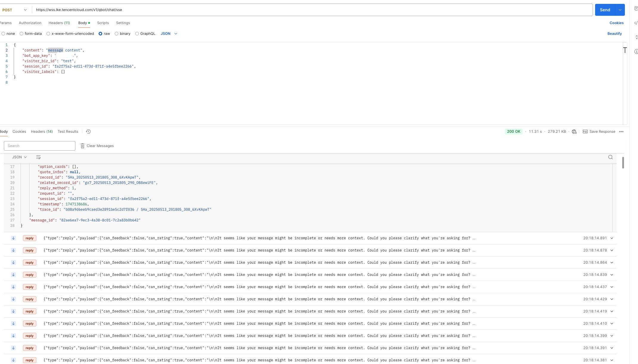Viewport: 638px width, 364px height.
Task: Choose the GraphQL body option
Action: (137, 34)
